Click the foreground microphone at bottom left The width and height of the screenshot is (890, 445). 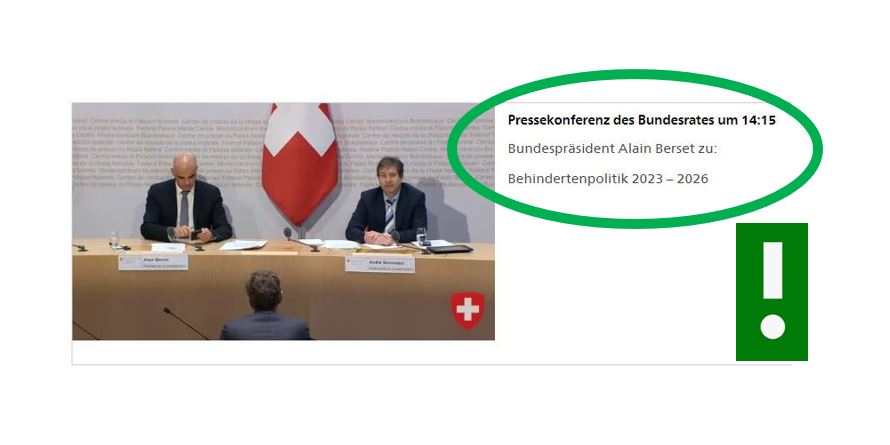point(186,323)
